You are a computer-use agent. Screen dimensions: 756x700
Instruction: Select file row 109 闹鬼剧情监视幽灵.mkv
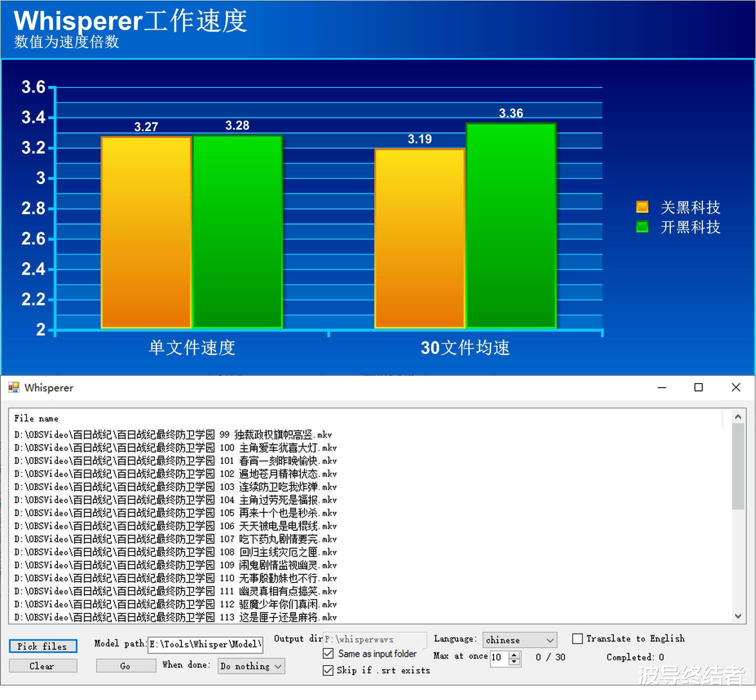pos(175,564)
